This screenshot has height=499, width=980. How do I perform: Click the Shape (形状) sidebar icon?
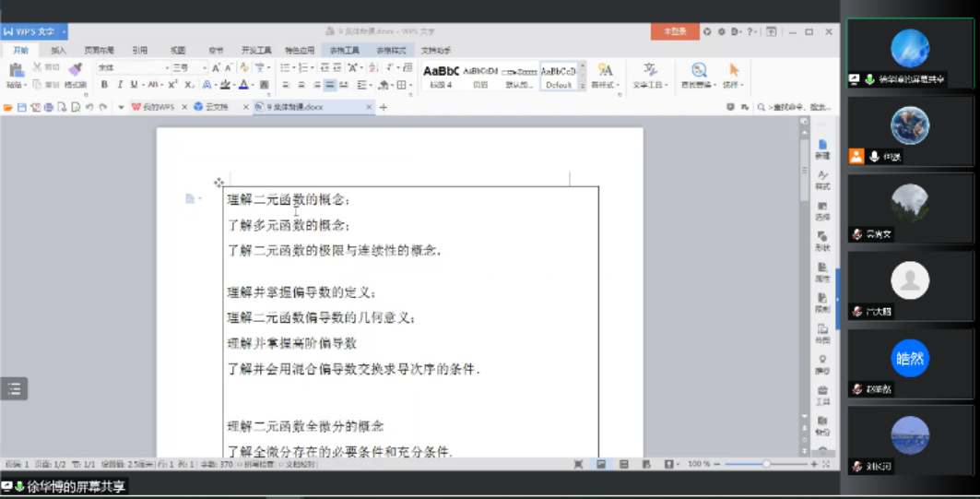coord(822,241)
